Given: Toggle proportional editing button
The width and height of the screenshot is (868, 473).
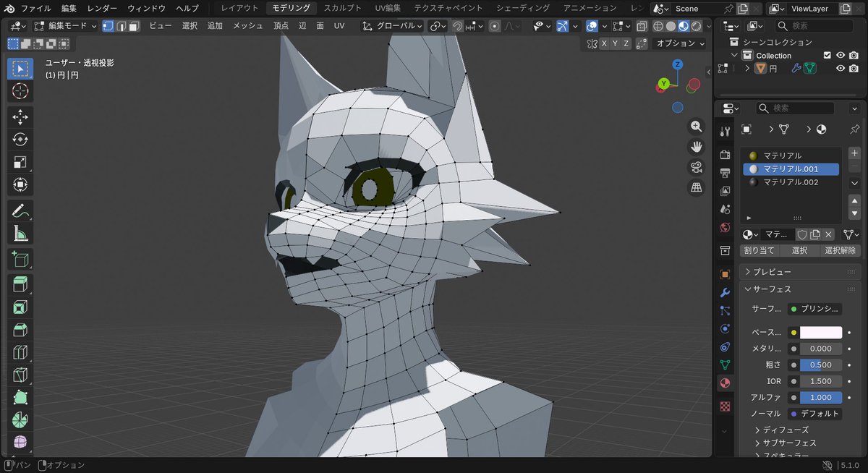Looking at the screenshot, I should [495, 25].
